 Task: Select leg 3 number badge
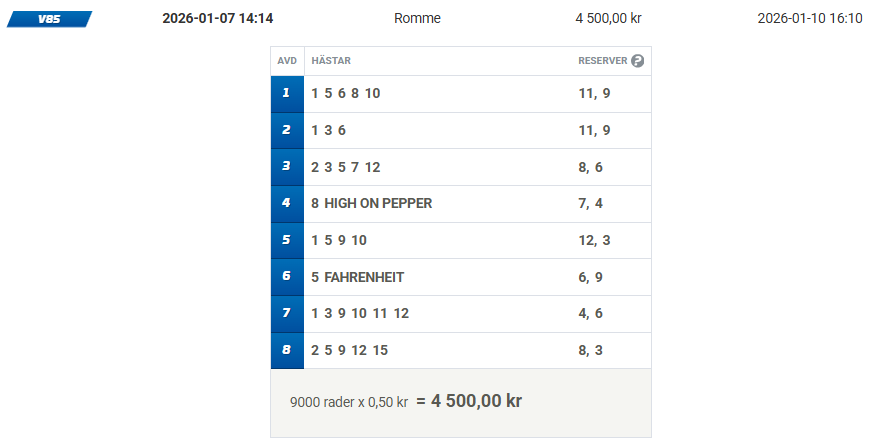click(287, 167)
